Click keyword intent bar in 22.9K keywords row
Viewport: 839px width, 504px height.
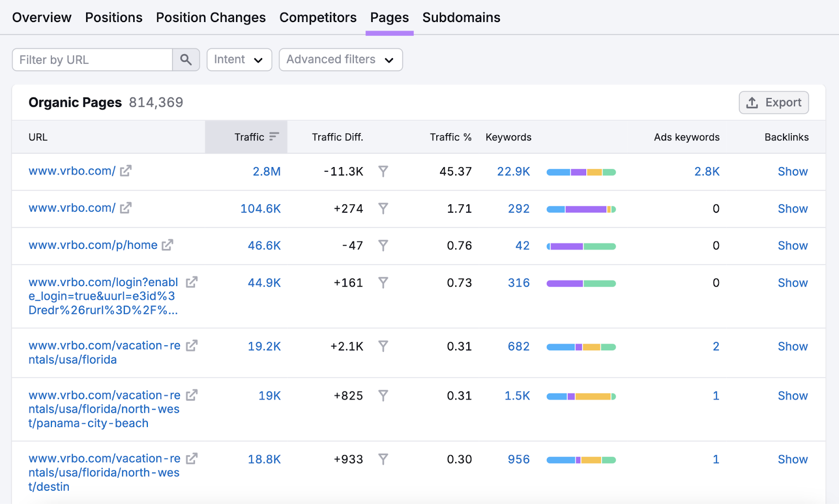(581, 172)
